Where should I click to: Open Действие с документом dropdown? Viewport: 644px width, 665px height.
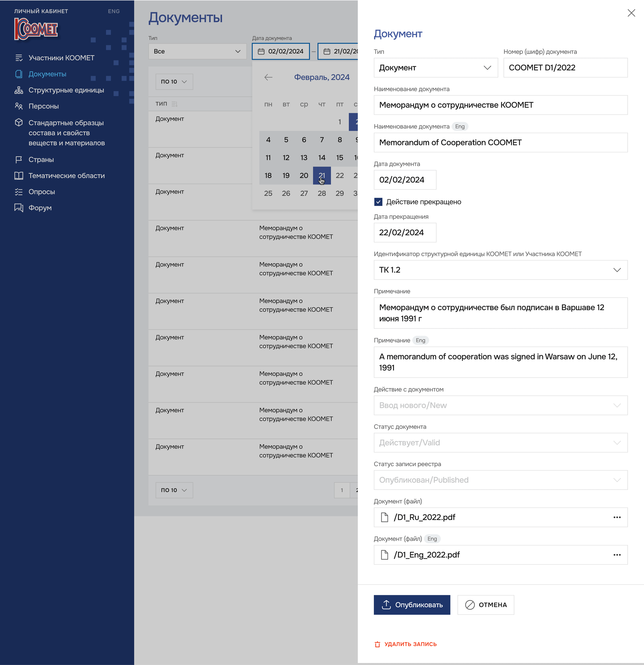coord(501,405)
